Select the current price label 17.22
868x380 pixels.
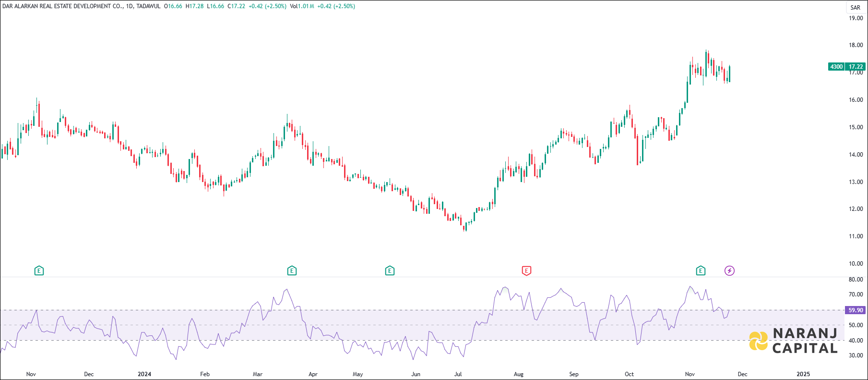click(856, 67)
